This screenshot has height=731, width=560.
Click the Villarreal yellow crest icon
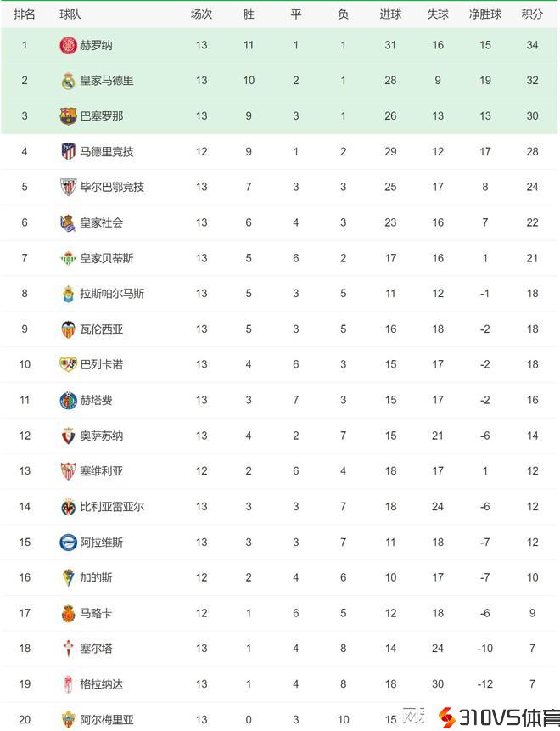[x=68, y=507]
